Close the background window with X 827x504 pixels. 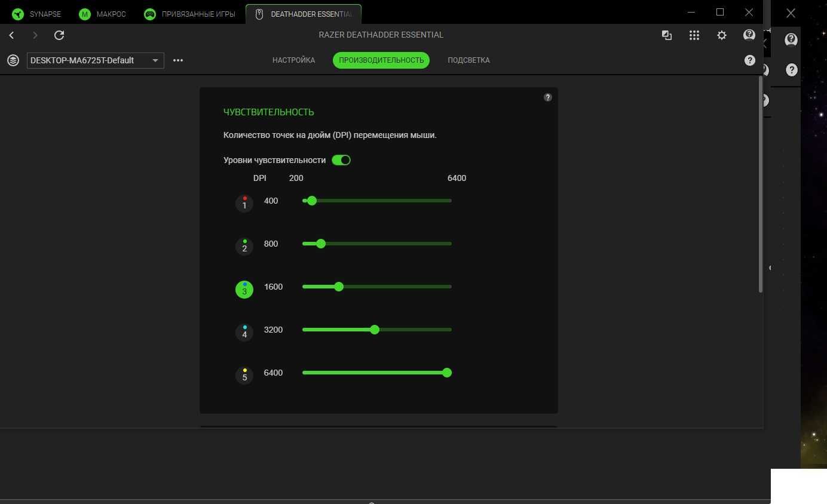[791, 13]
